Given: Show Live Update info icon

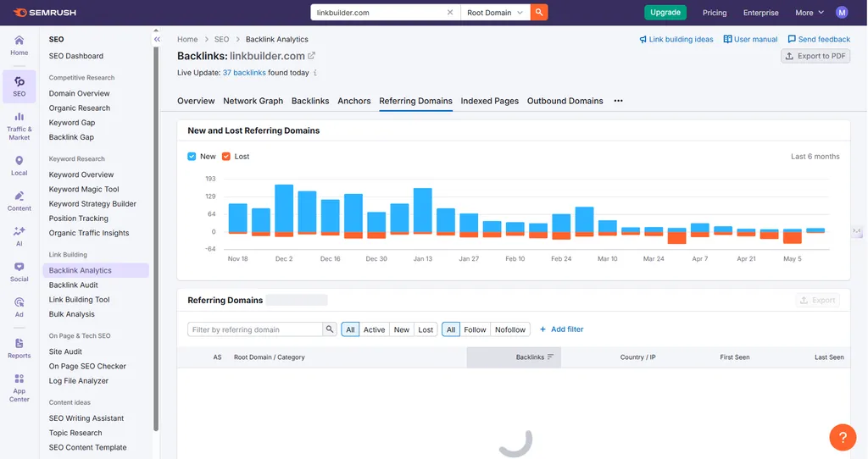Looking at the screenshot, I should [x=315, y=73].
